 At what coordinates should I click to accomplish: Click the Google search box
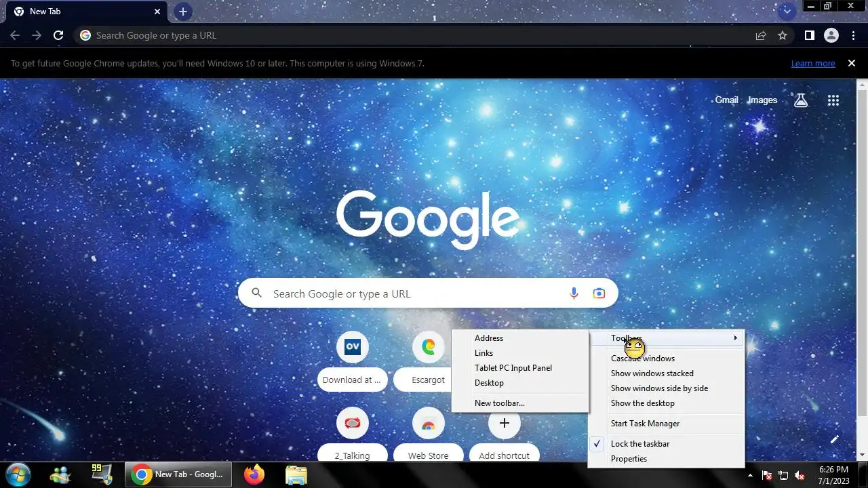(x=428, y=293)
